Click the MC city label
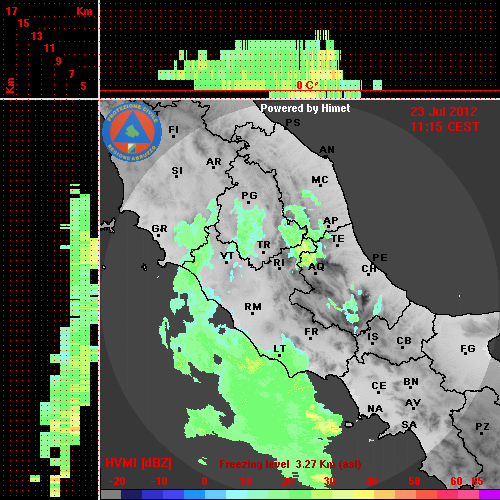500x500 pixels. pyautogui.click(x=320, y=180)
